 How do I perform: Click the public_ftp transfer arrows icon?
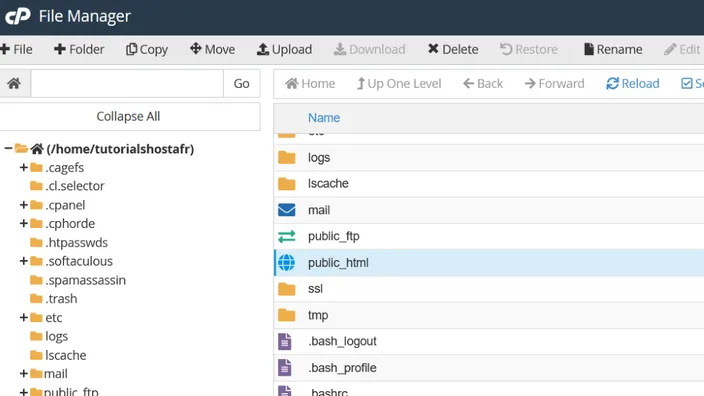(x=286, y=236)
